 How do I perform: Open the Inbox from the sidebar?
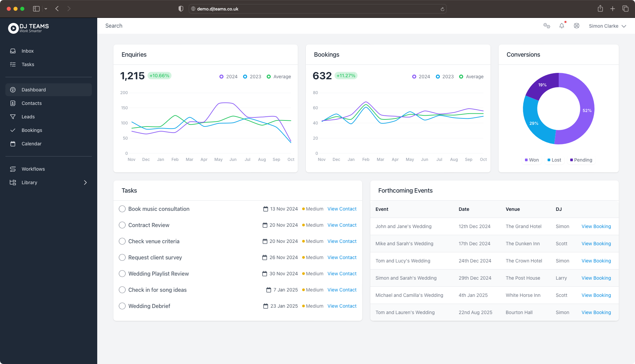click(27, 51)
